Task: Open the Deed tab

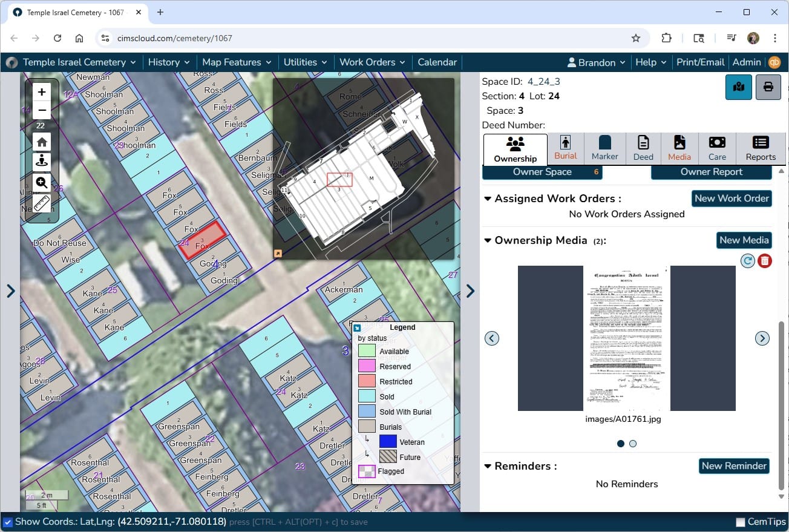Action: pos(643,149)
